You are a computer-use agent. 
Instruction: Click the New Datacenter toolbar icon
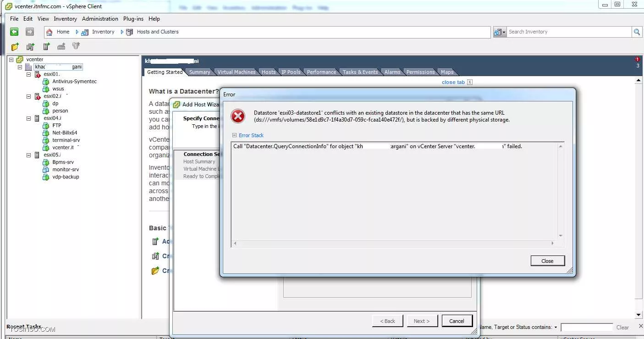point(30,46)
